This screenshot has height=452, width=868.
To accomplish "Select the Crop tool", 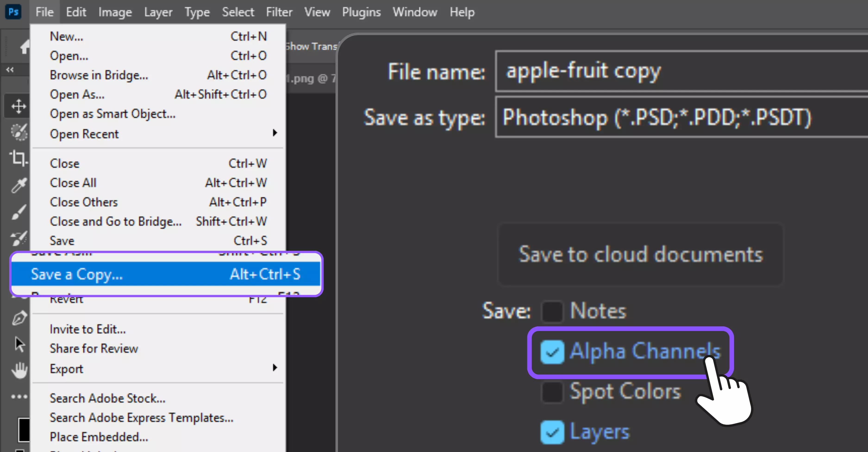I will point(18,158).
